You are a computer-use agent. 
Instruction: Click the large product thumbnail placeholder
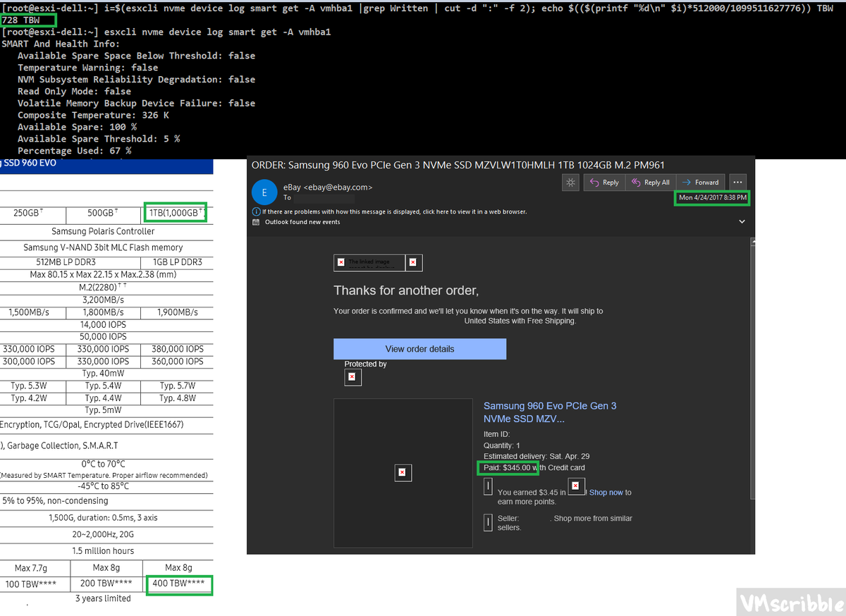point(403,473)
